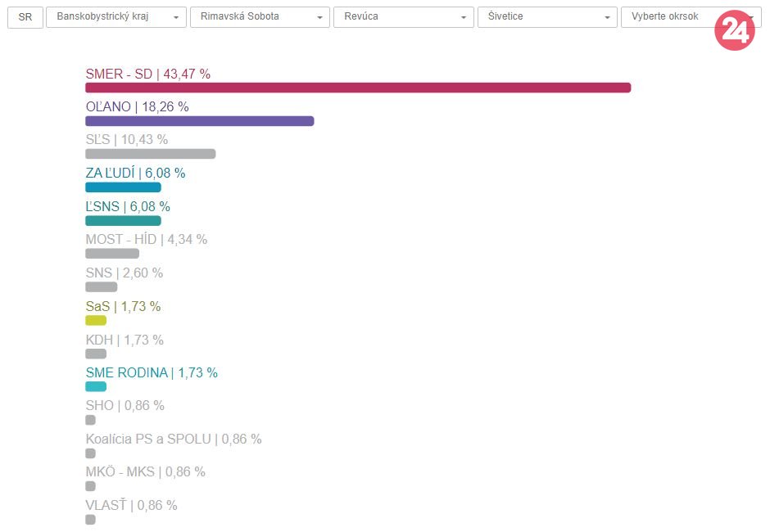Click the ZA ĽUDÍ blue bar
This screenshot has height=532, width=770.
point(123,187)
